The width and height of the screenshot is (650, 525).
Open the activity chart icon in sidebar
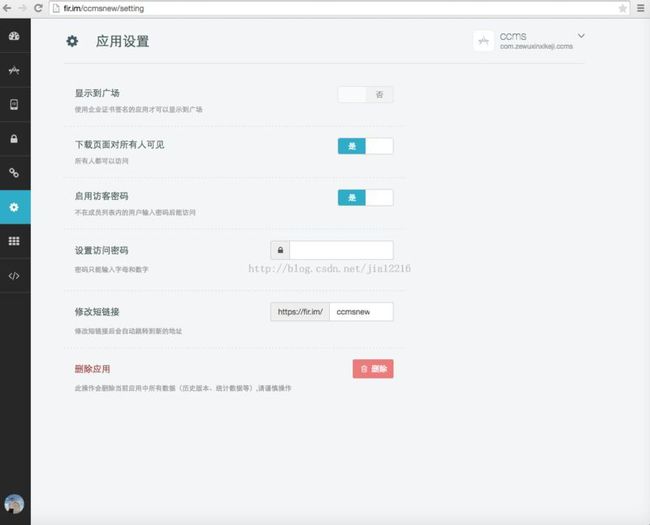14,70
